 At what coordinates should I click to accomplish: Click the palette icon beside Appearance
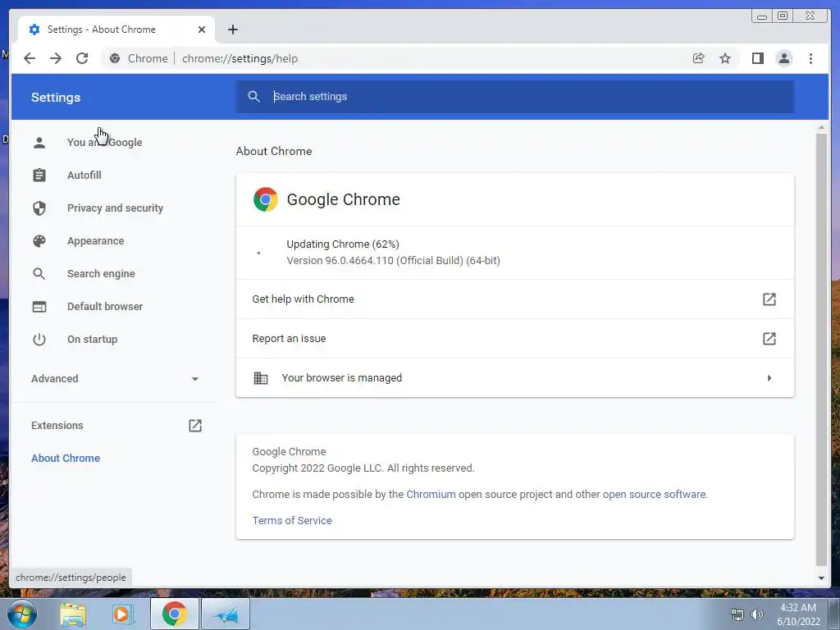click(39, 241)
